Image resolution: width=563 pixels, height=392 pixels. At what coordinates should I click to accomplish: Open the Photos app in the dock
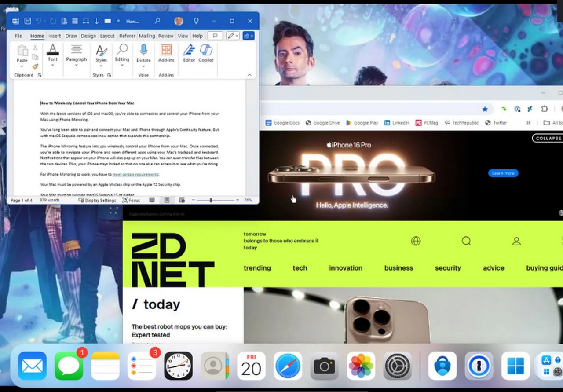coord(361,366)
